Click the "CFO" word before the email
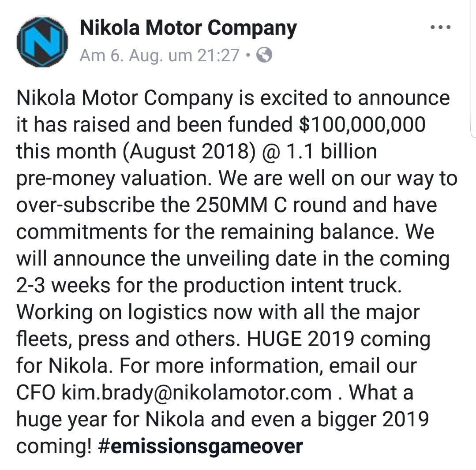476x470 pixels. tap(36, 392)
